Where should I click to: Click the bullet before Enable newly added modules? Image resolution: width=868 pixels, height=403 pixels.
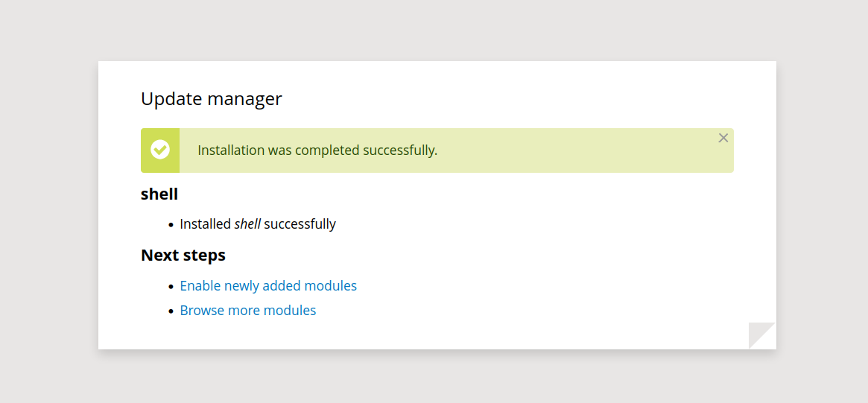[171, 287]
